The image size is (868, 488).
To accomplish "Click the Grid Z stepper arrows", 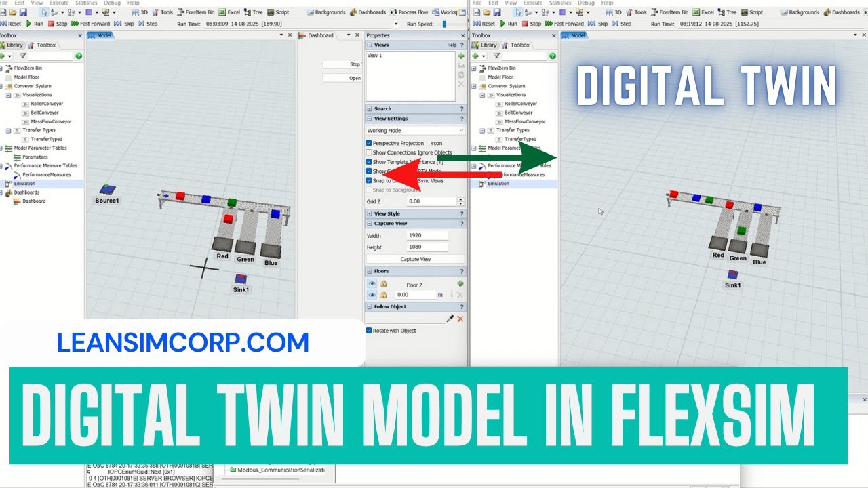I will 461,201.
